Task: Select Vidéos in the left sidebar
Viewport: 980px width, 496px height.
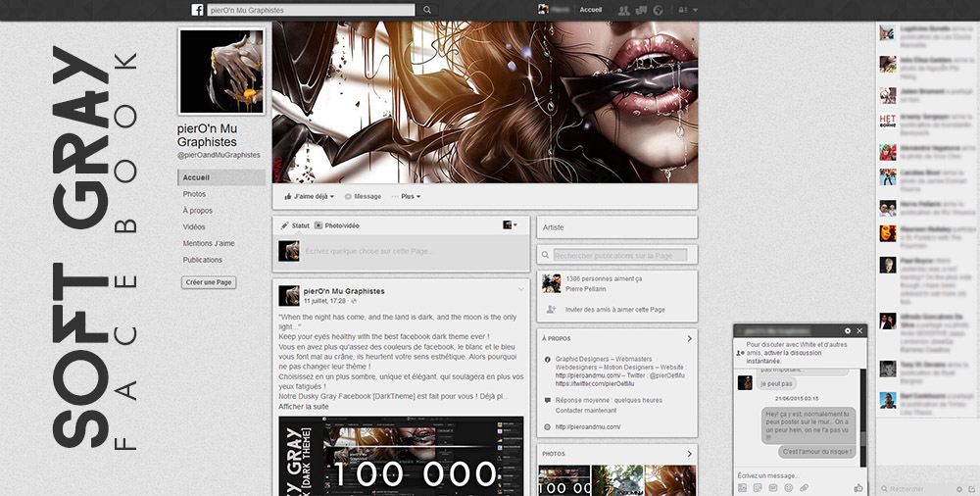Action: (194, 226)
